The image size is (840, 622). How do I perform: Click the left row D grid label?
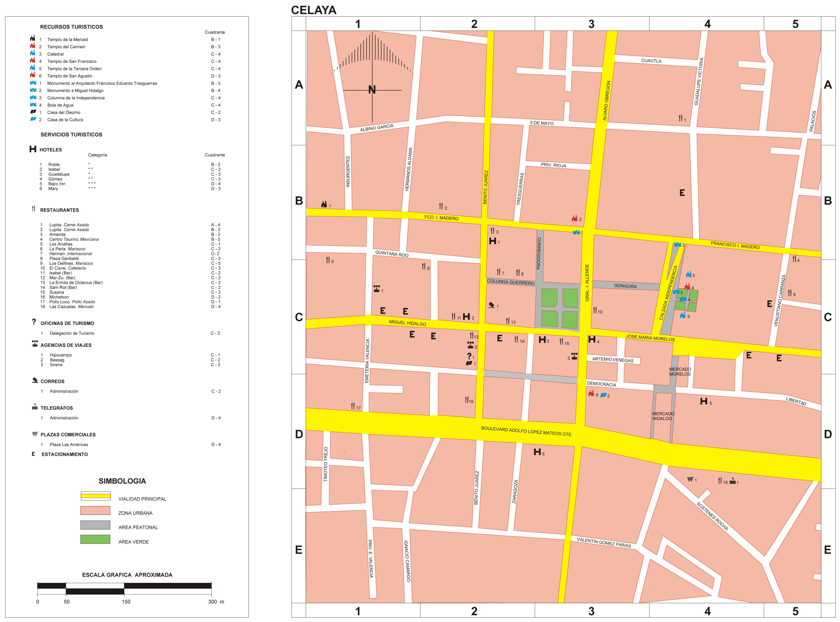299,434
